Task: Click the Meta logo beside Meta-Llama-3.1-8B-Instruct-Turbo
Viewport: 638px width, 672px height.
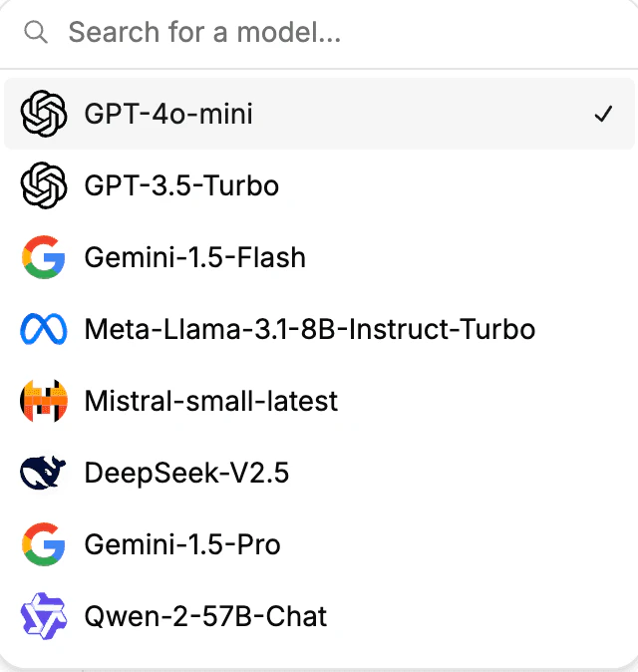Action: point(43,329)
